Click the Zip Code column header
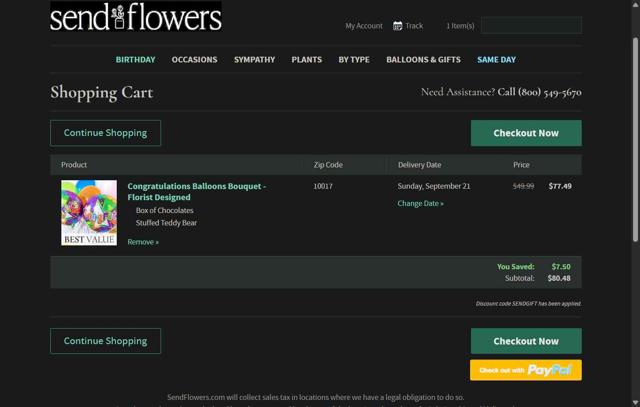 coord(328,165)
